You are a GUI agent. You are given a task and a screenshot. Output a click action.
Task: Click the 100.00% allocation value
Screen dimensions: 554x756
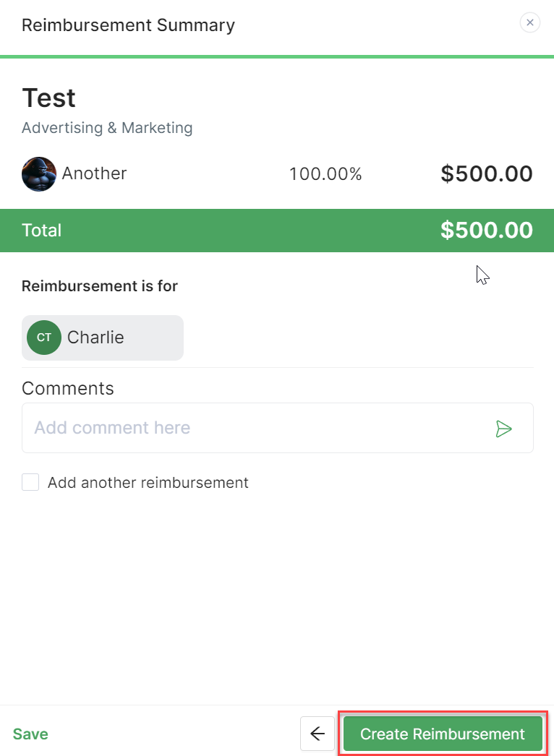point(325,173)
